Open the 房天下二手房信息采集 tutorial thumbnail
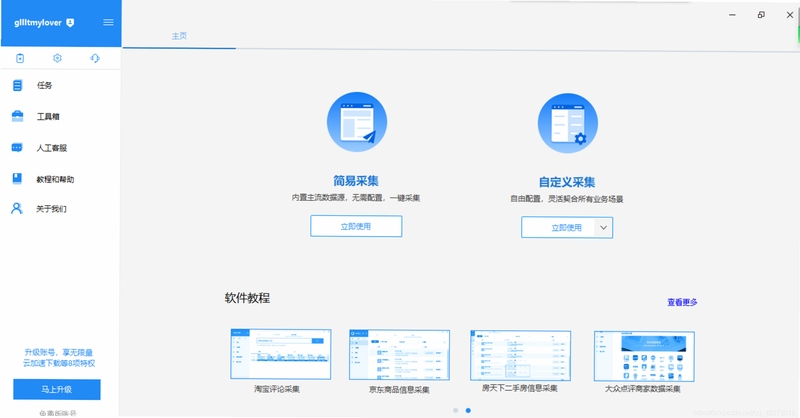The image size is (800, 418). pyautogui.click(x=520, y=355)
